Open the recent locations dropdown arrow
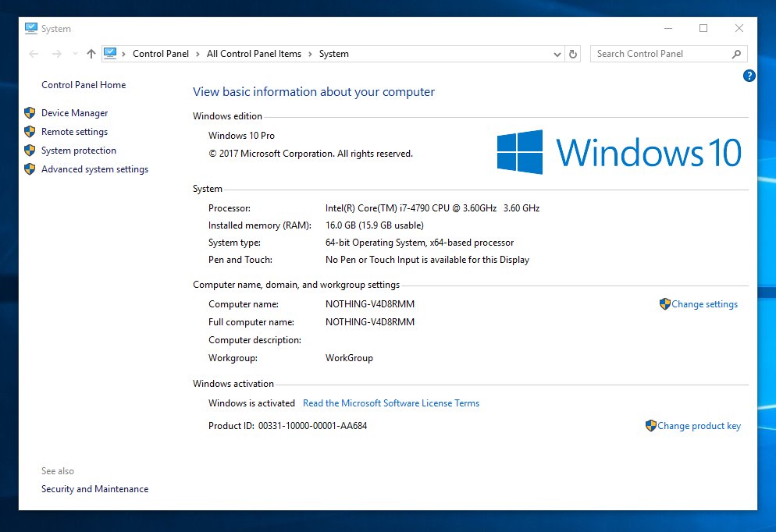776x532 pixels. pos(75,54)
